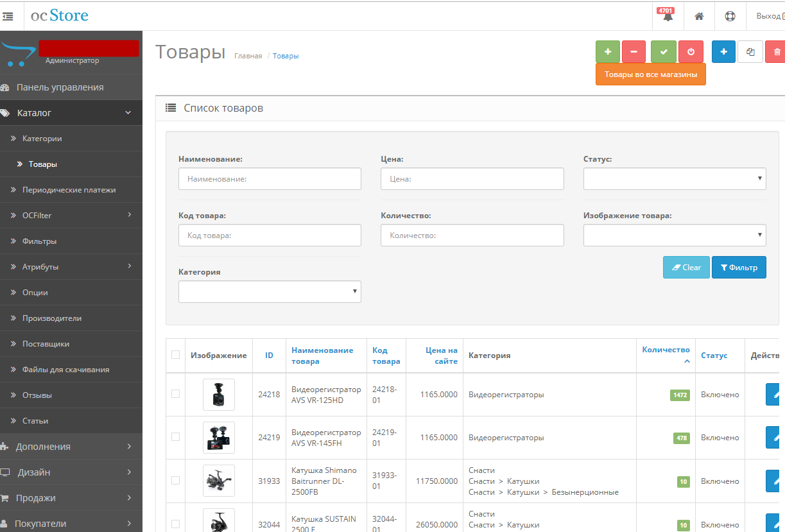Apply filters with Фильтр button

click(x=739, y=268)
